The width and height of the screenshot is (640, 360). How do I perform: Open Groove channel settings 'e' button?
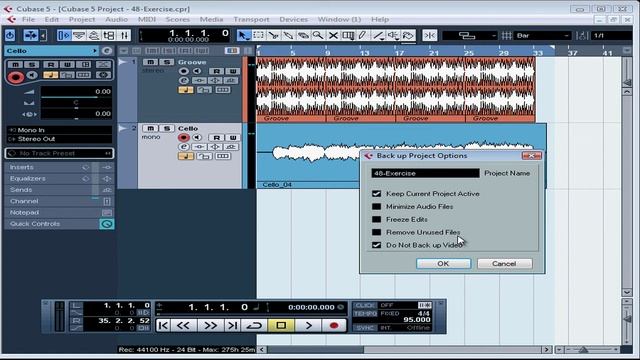point(184,80)
